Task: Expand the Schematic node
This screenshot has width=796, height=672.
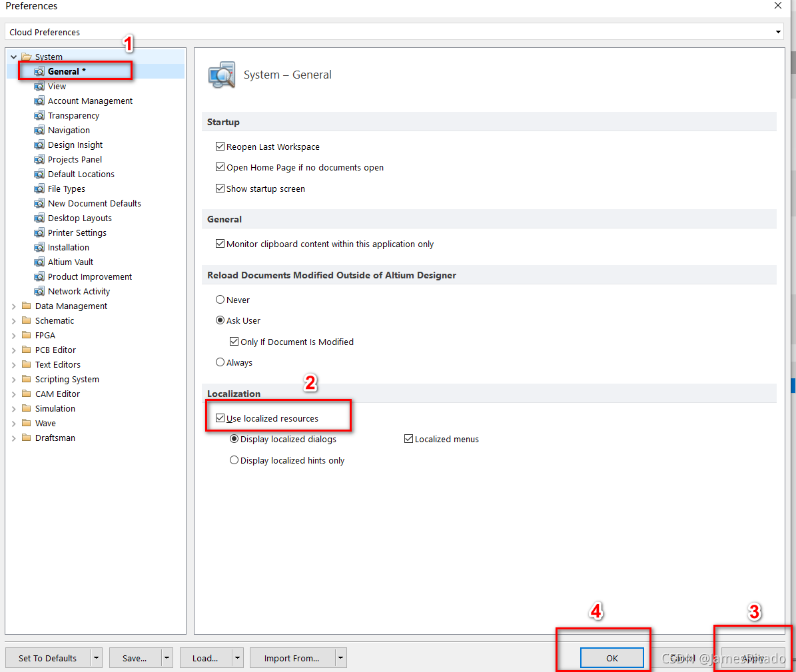Action: (x=14, y=321)
